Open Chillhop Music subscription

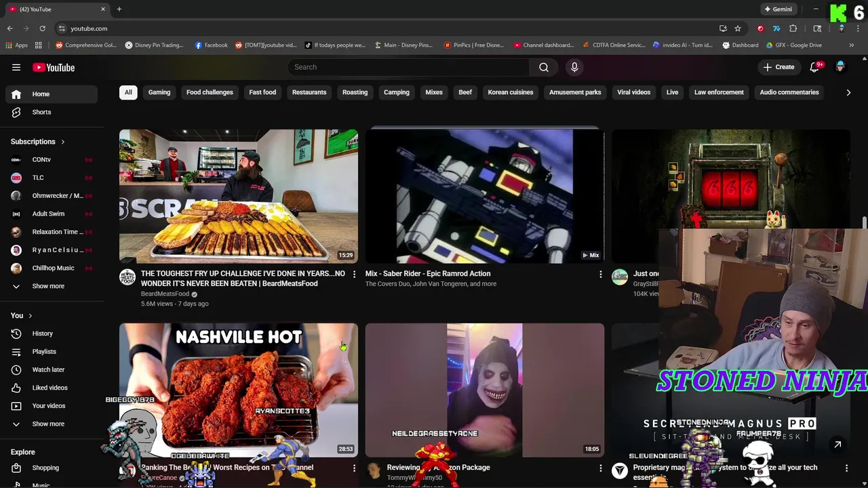52,268
